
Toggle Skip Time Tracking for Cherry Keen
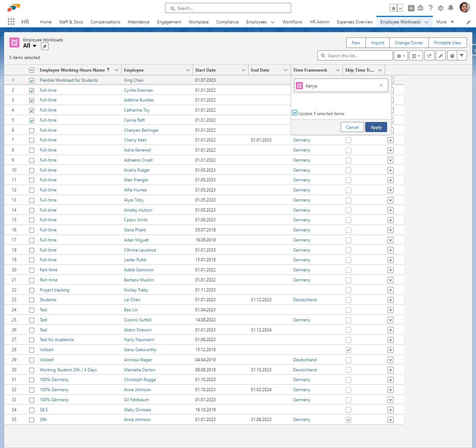(x=348, y=140)
